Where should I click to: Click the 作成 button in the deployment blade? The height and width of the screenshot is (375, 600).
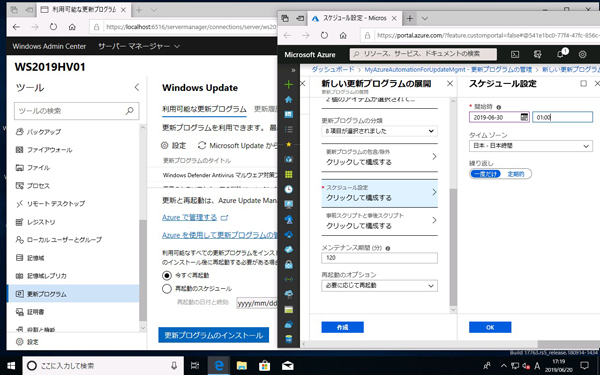click(x=342, y=327)
